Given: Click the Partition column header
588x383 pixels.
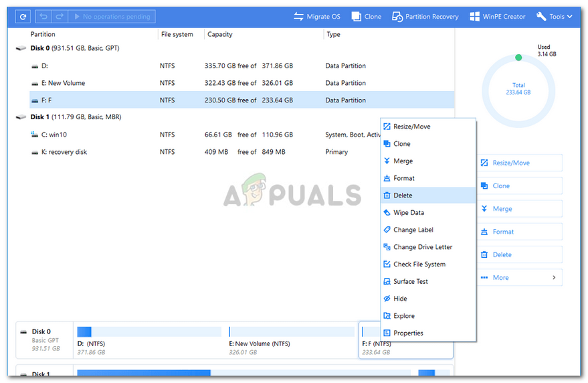Looking at the screenshot, I should click(x=43, y=34).
